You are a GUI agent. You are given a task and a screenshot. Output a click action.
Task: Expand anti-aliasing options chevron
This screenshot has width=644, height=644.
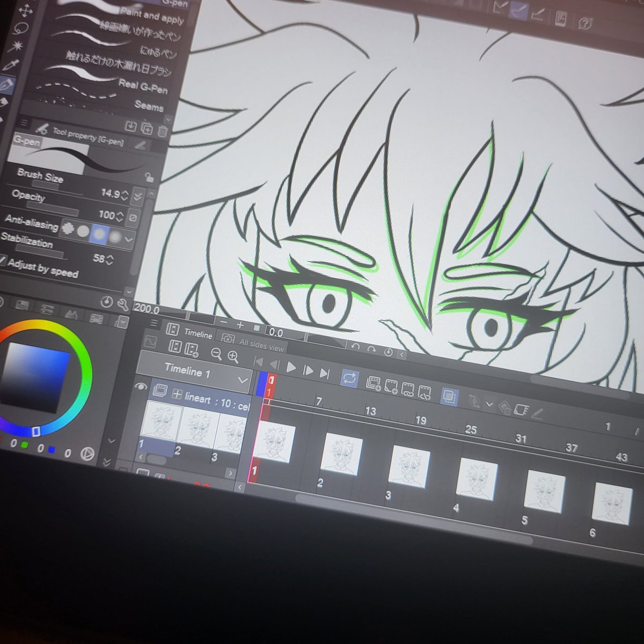(129, 239)
